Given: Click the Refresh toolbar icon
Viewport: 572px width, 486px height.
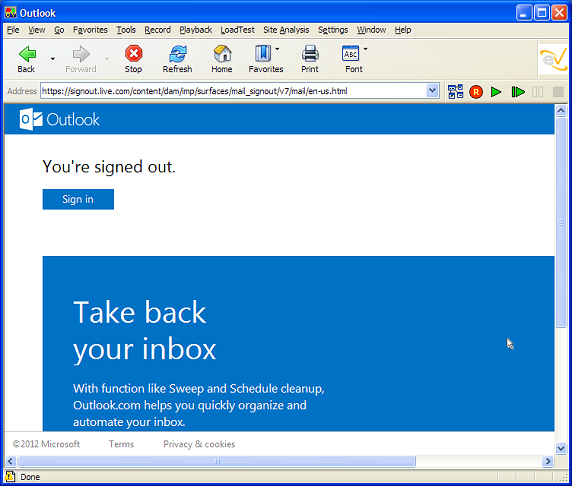Looking at the screenshot, I should [178, 54].
